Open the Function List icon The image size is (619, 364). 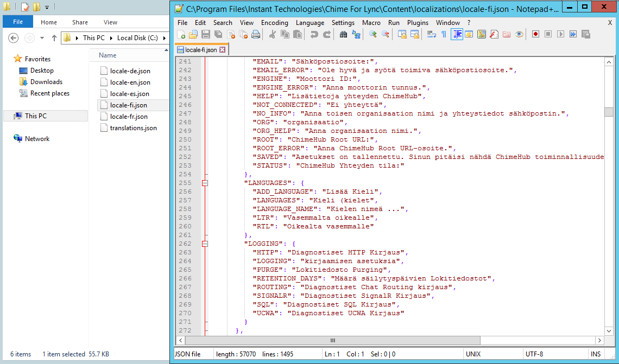494,35
